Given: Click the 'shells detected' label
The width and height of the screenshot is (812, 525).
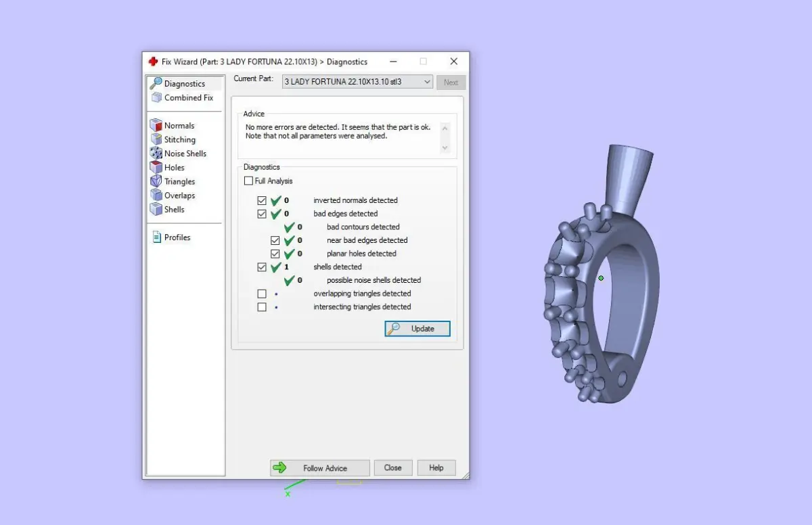Looking at the screenshot, I should [x=338, y=267].
